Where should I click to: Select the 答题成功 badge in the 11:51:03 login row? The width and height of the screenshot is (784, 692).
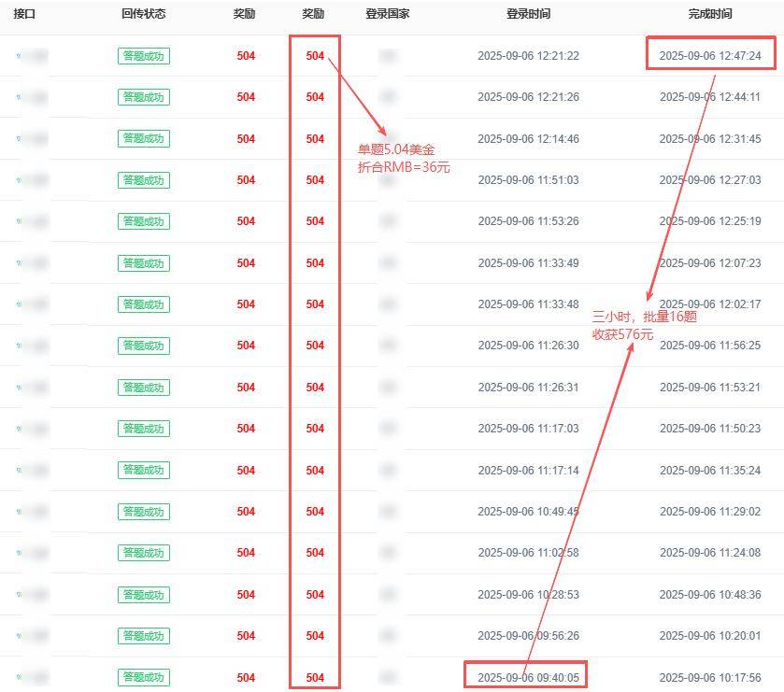[x=143, y=180]
